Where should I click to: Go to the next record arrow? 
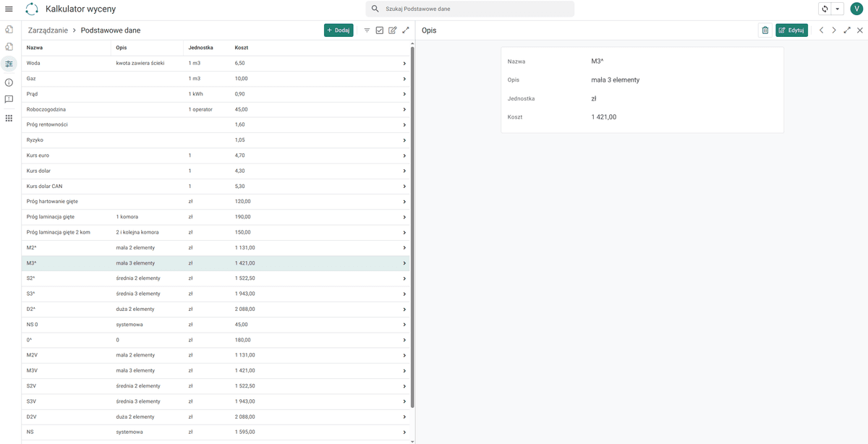click(834, 30)
